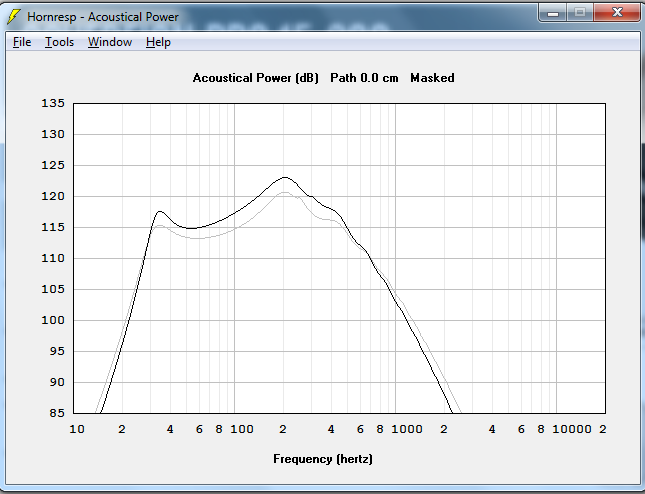This screenshot has height=494, width=645.
Task: Minimize the Hornresp Acoustical Power window
Action: point(553,13)
